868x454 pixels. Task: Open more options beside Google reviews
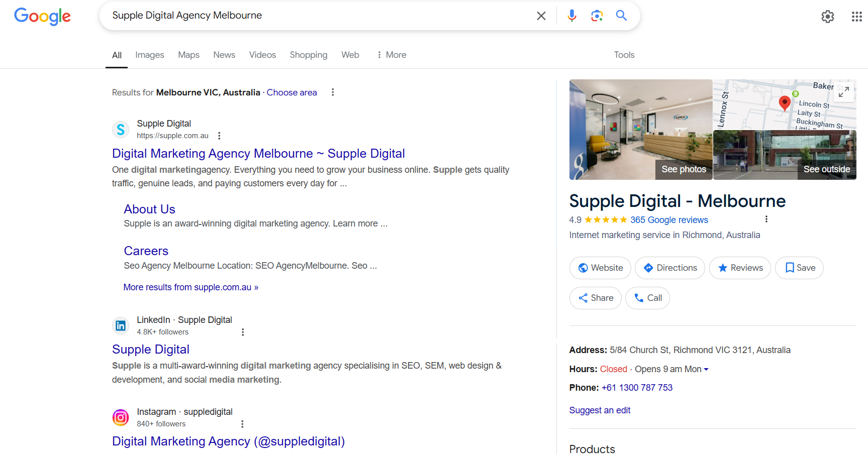point(766,219)
